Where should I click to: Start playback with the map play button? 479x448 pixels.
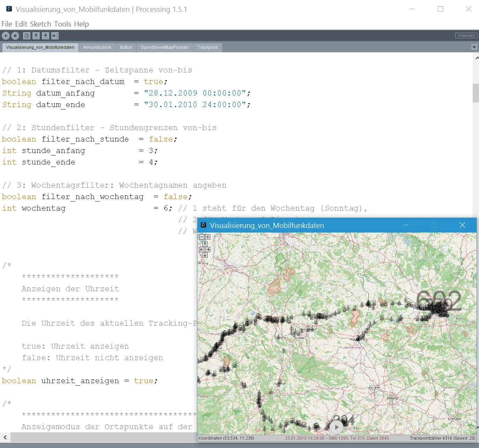pos(336,427)
